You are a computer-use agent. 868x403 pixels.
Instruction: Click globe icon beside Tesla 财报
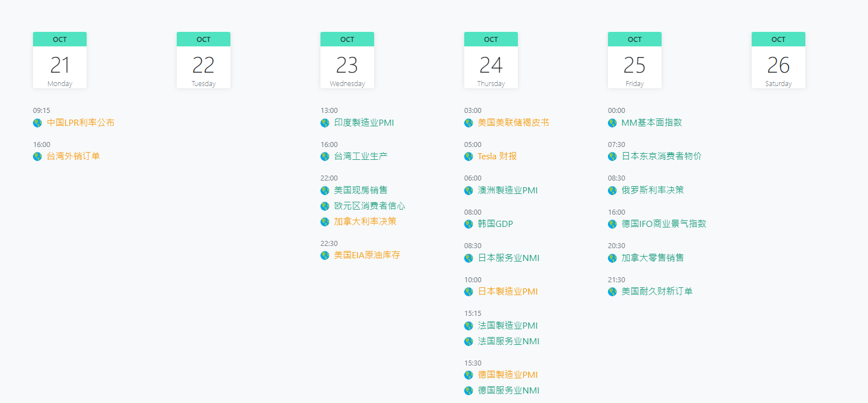click(469, 157)
